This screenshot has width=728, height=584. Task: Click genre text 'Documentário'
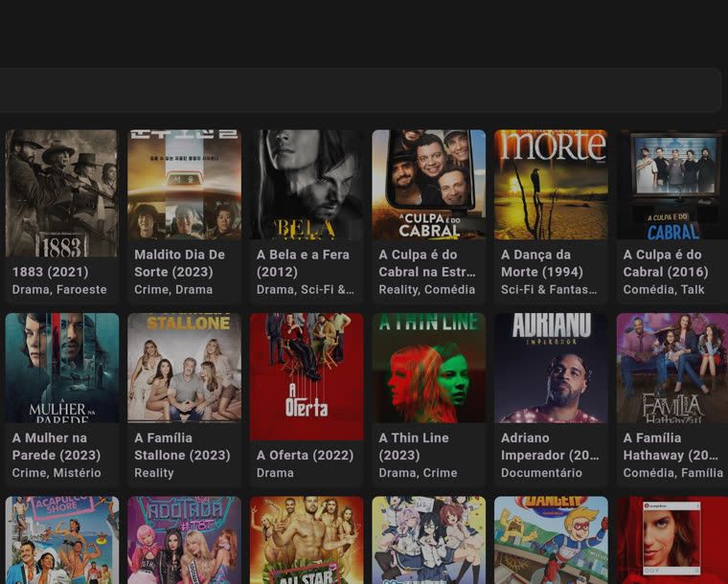coord(541,473)
